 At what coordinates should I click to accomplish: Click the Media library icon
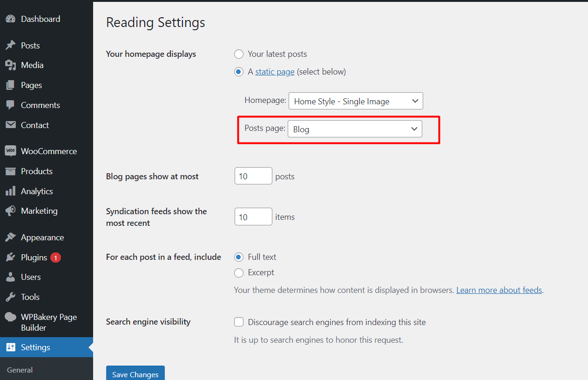pyautogui.click(x=10, y=65)
